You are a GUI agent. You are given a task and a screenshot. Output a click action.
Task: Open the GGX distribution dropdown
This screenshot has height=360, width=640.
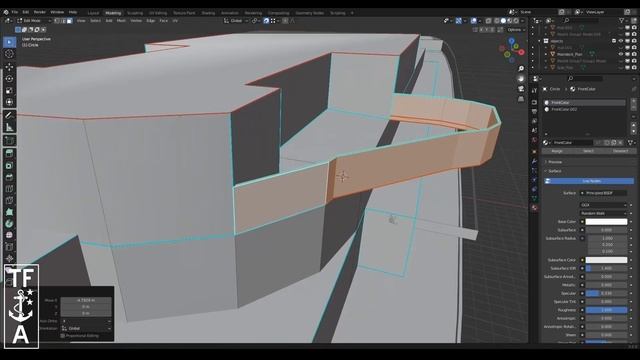pyautogui.click(x=603, y=205)
